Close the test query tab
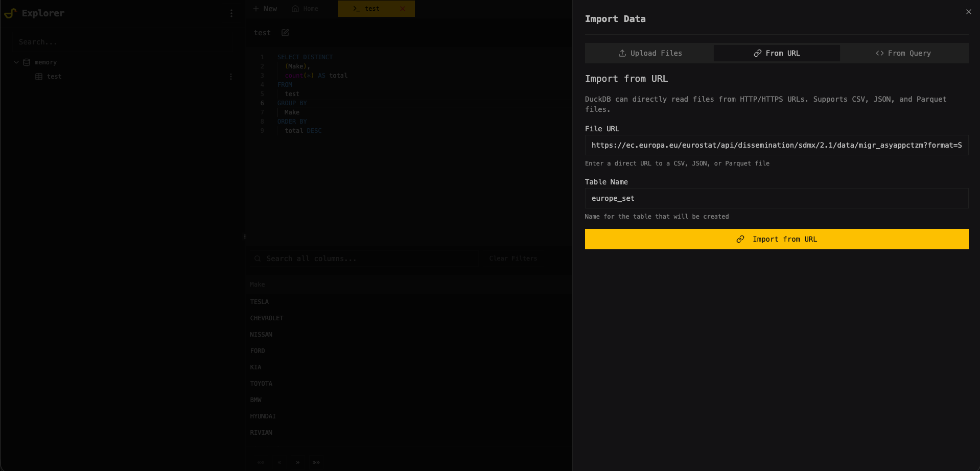This screenshot has width=980, height=471. point(403,9)
